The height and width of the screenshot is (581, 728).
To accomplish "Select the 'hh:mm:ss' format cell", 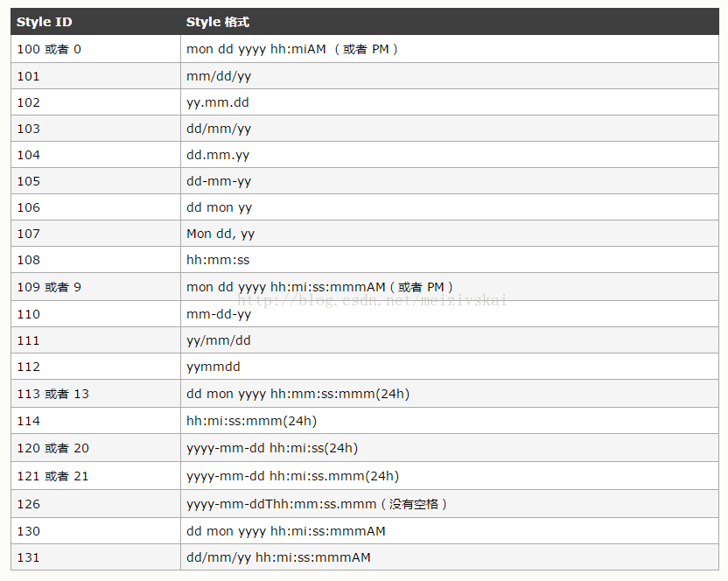I will [x=450, y=260].
